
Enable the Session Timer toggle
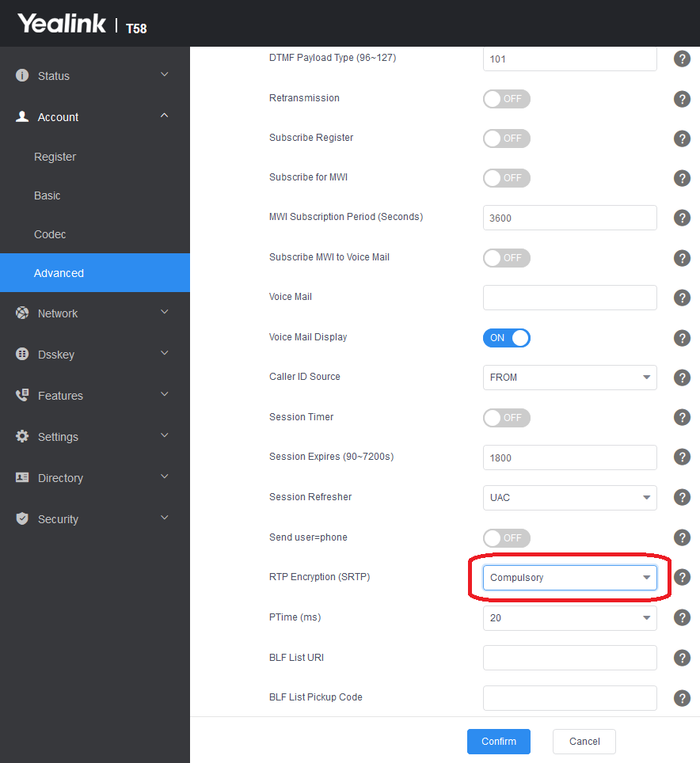507,418
